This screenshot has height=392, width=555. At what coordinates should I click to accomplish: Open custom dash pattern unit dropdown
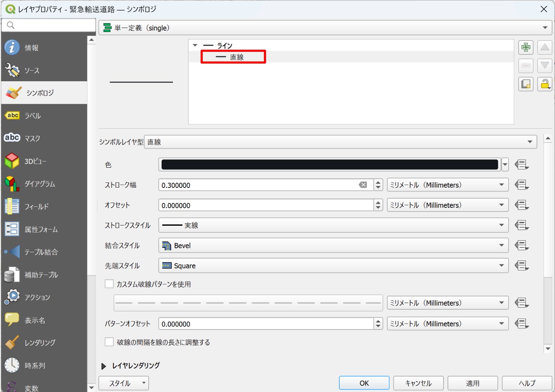click(448, 303)
